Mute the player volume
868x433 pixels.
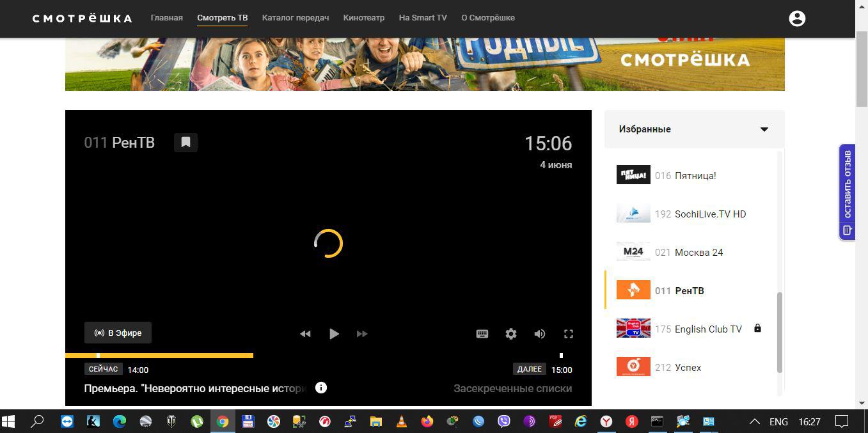coord(540,334)
